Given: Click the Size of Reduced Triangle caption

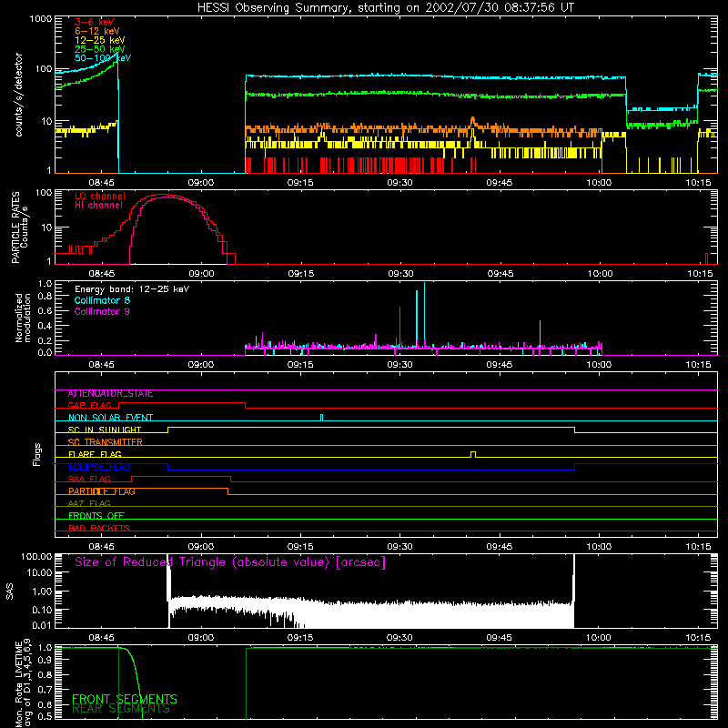Looking at the screenshot, I should pos(230,562).
